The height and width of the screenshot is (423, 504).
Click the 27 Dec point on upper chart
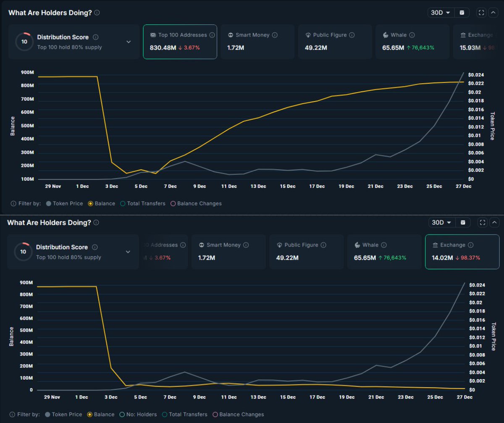click(464, 82)
